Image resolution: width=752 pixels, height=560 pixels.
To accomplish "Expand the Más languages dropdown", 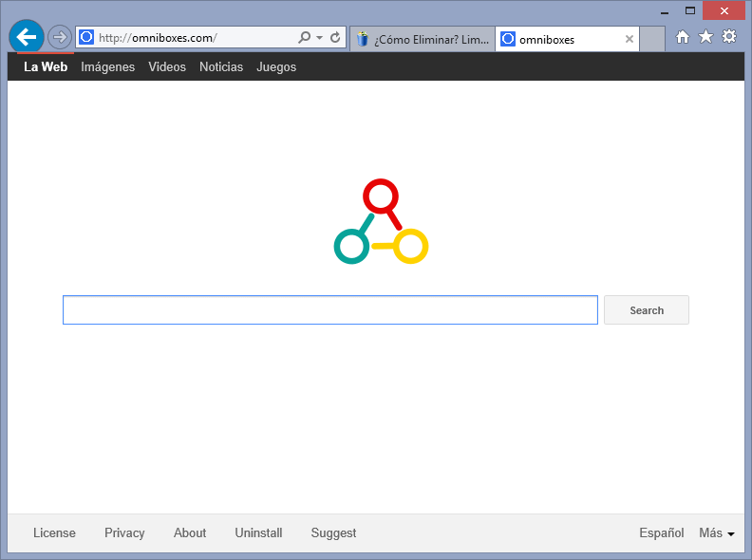I will click(717, 533).
